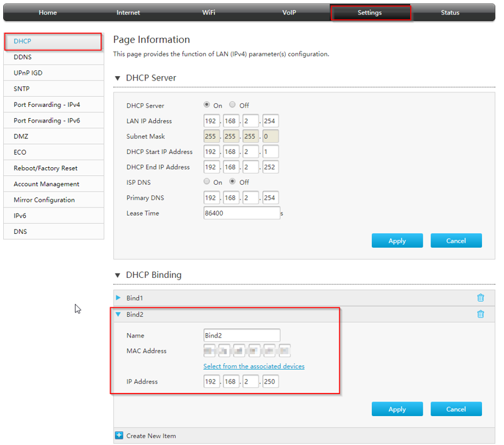Collapse the Bind2 entry
The width and height of the screenshot is (504, 445).
pyautogui.click(x=118, y=314)
